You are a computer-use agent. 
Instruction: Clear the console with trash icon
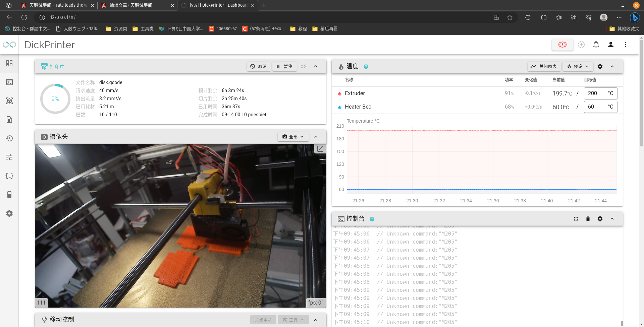coord(588,219)
